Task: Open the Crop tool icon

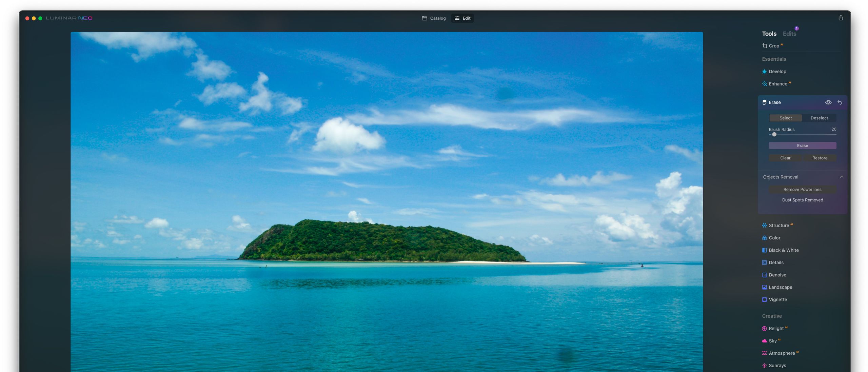Action: tap(765, 46)
